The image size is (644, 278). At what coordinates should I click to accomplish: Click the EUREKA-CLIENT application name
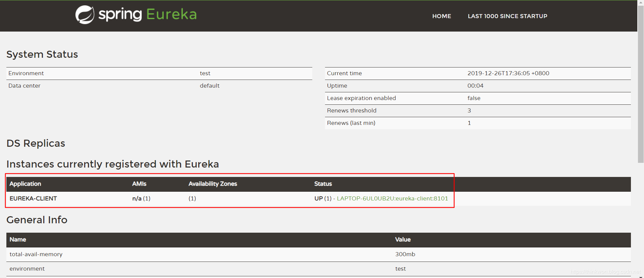point(33,198)
